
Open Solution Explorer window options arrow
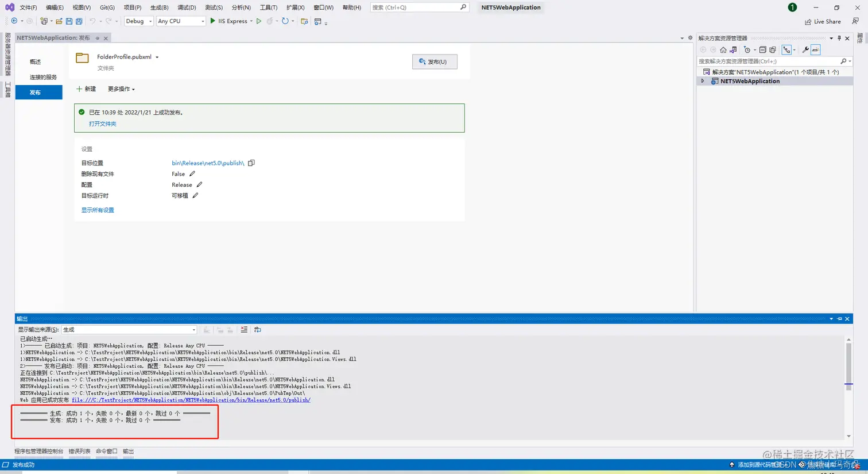[831, 38]
